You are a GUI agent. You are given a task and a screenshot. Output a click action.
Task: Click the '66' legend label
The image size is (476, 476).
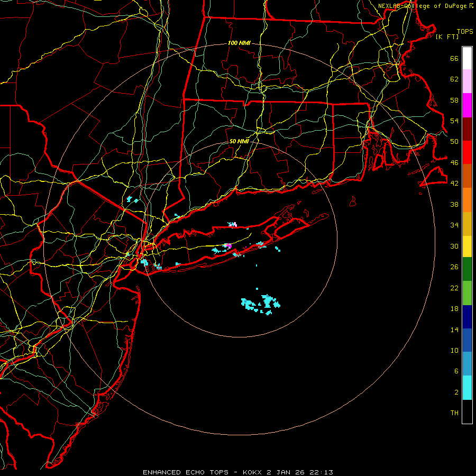[x=454, y=58]
